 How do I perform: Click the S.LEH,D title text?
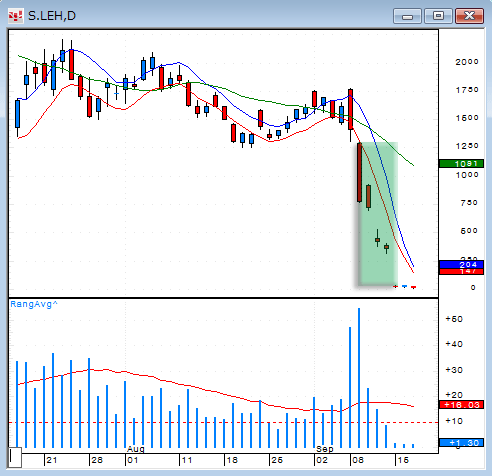(52, 16)
